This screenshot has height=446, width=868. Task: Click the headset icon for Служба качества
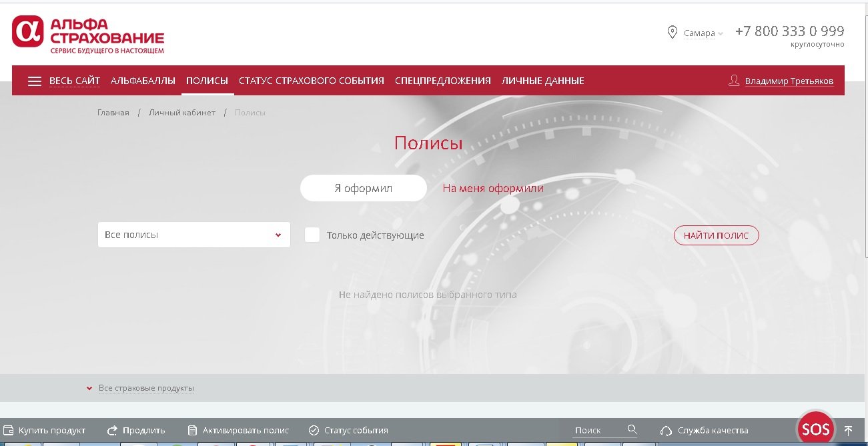tap(665, 431)
